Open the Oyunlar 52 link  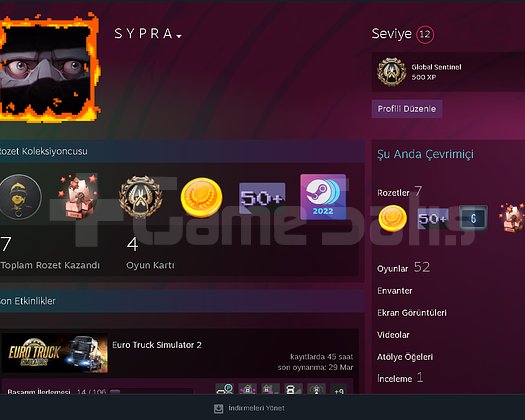[x=403, y=268]
